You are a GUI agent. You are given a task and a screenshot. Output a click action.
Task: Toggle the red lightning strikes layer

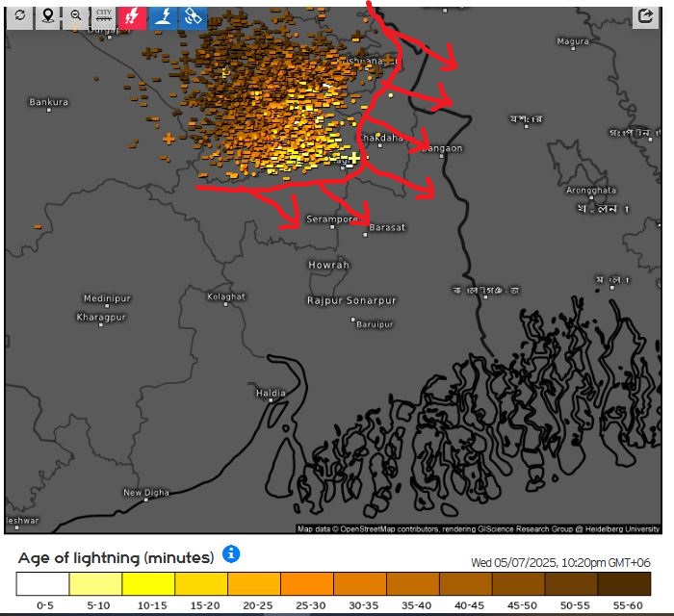134,16
